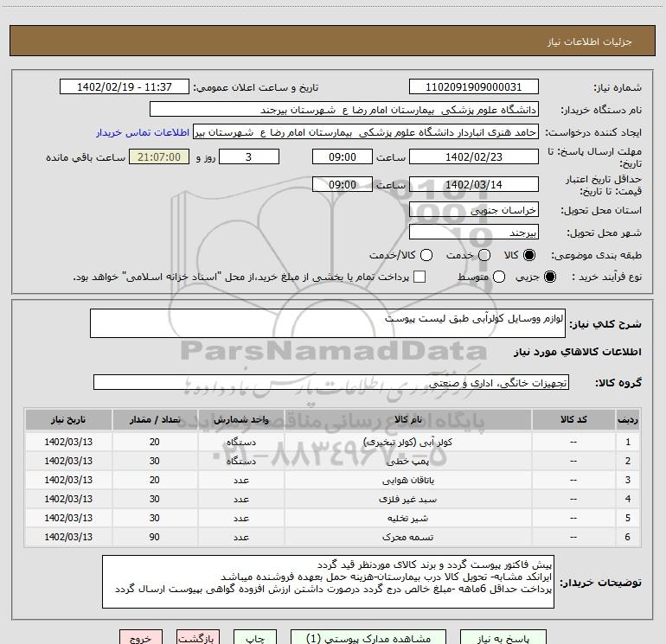The height and width of the screenshot is (644, 666).
Task: Select the جزیی purchase type radio
Action: click(x=550, y=277)
